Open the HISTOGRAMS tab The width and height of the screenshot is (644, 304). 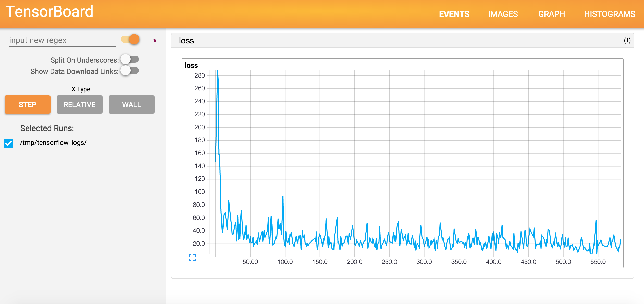click(x=609, y=14)
